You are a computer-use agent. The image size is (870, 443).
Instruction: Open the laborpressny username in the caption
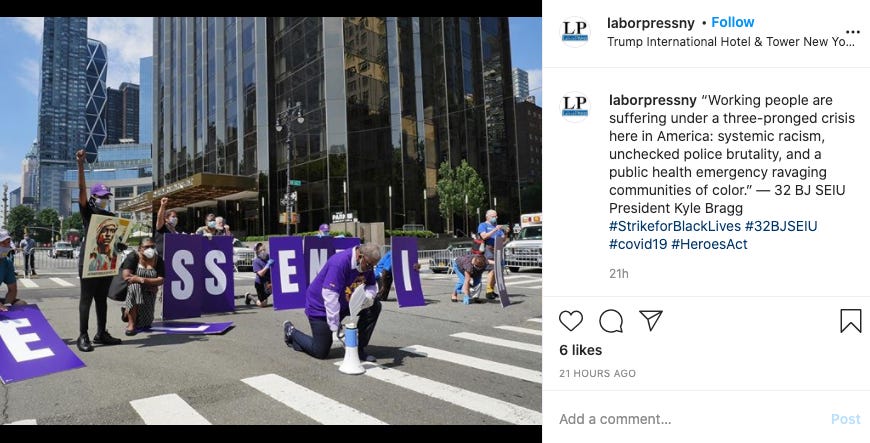pos(652,100)
